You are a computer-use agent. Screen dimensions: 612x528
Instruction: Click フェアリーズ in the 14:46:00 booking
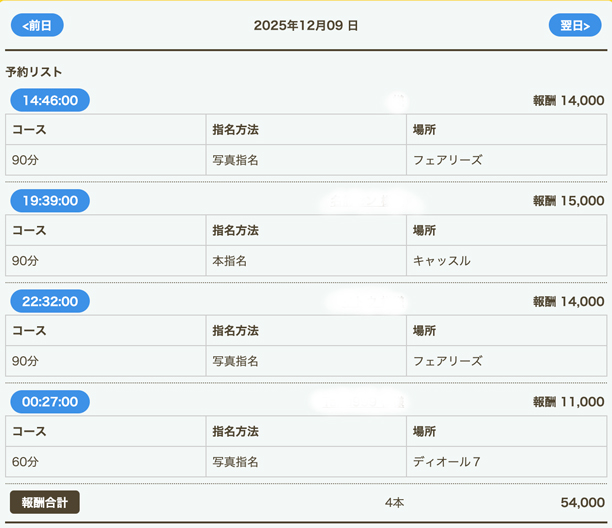(x=447, y=160)
